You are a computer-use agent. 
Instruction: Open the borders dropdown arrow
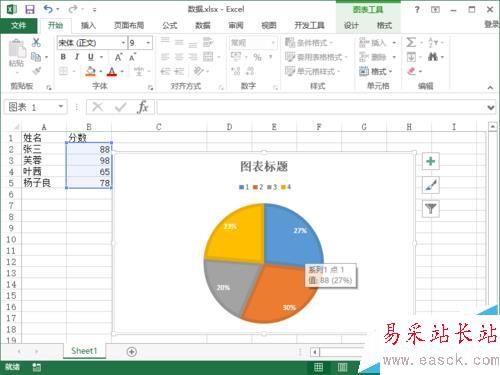pos(74,71)
